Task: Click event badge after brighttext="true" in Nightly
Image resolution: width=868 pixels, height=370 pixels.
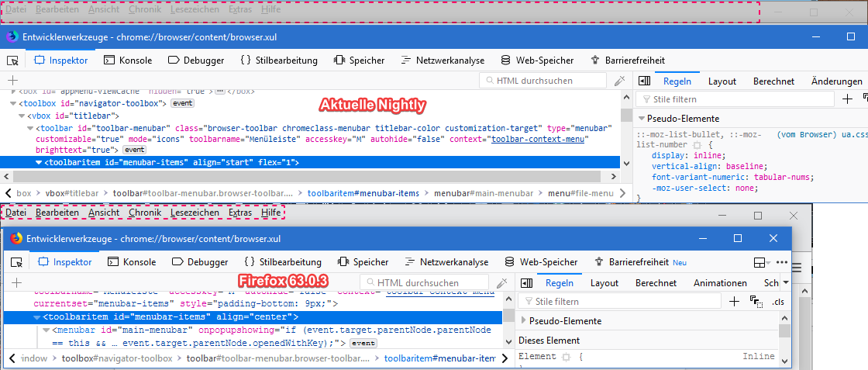Action: pos(135,150)
